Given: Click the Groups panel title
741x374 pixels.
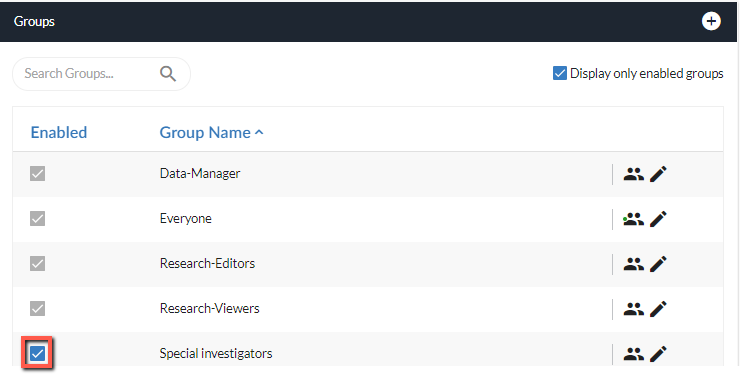Looking at the screenshot, I should coord(34,21).
